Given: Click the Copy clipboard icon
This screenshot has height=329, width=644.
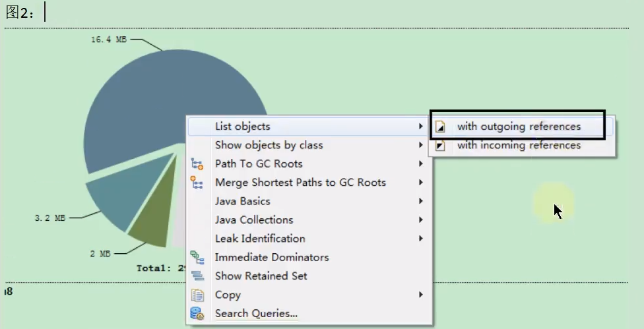Looking at the screenshot, I should (x=197, y=295).
